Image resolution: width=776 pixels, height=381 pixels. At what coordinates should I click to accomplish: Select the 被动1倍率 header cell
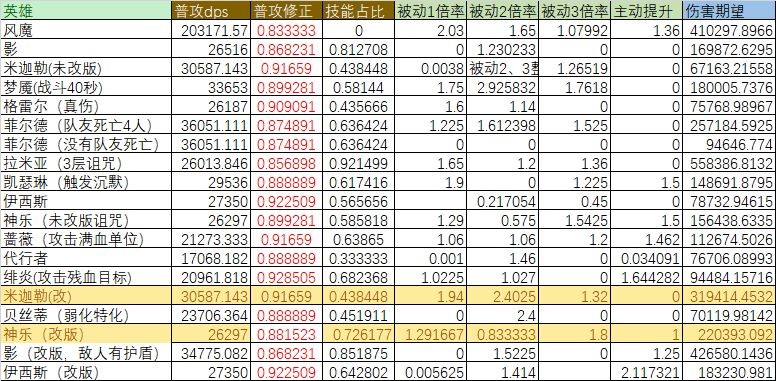[x=431, y=11]
